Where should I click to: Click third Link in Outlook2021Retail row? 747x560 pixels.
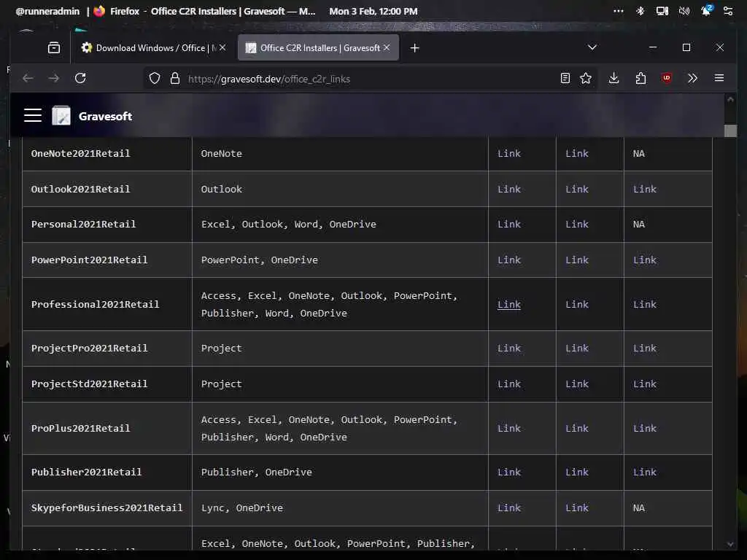644,189
